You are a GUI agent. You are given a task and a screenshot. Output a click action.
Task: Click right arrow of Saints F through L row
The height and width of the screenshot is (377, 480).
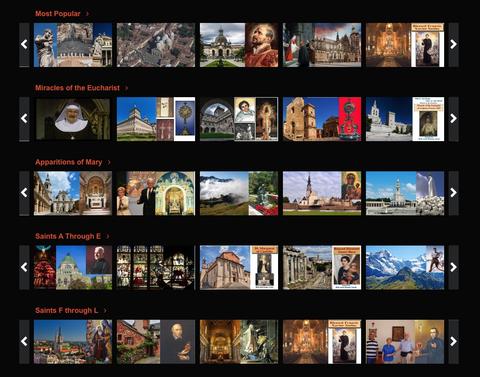(x=453, y=342)
